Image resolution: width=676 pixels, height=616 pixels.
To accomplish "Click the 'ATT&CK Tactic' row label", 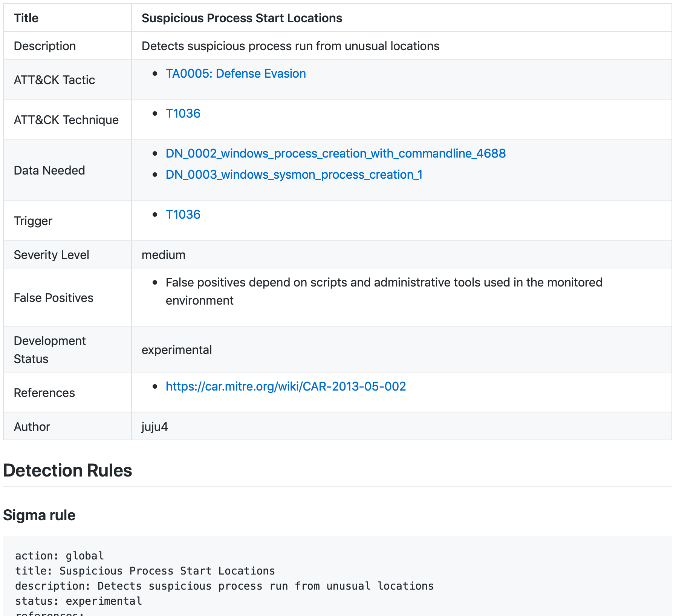I will (54, 80).
